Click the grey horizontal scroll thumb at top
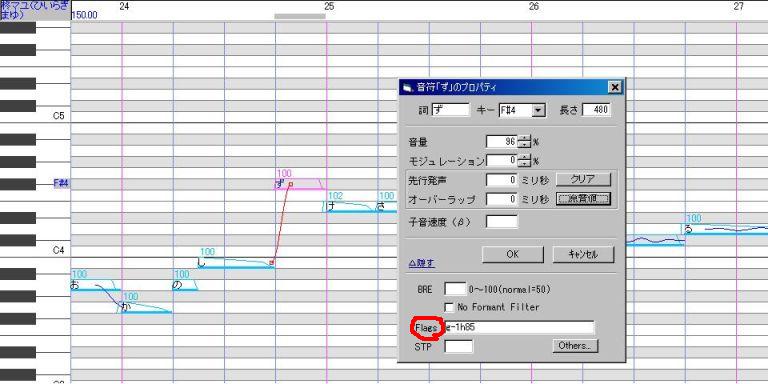Screen dimensions: 768x384 click(300, 16)
